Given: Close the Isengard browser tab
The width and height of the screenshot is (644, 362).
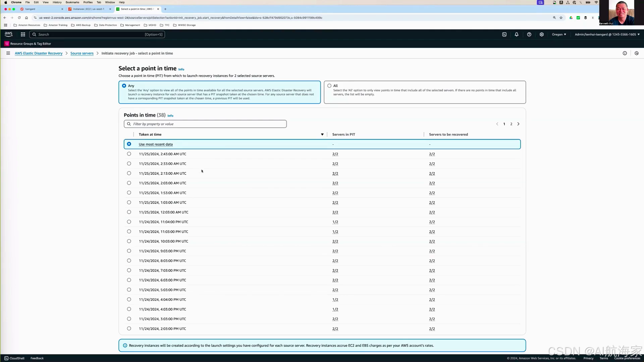Looking at the screenshot, I should 62,9.
